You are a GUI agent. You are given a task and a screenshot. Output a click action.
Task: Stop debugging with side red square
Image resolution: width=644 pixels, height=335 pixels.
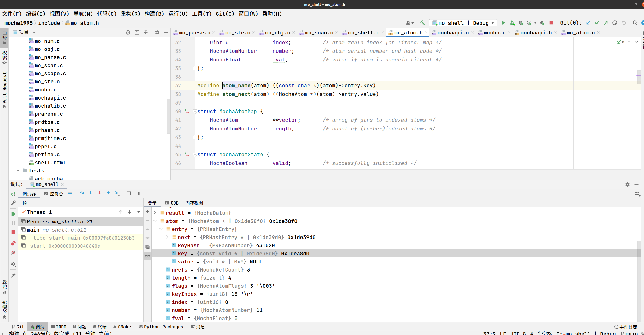click(x=13, y=232)
